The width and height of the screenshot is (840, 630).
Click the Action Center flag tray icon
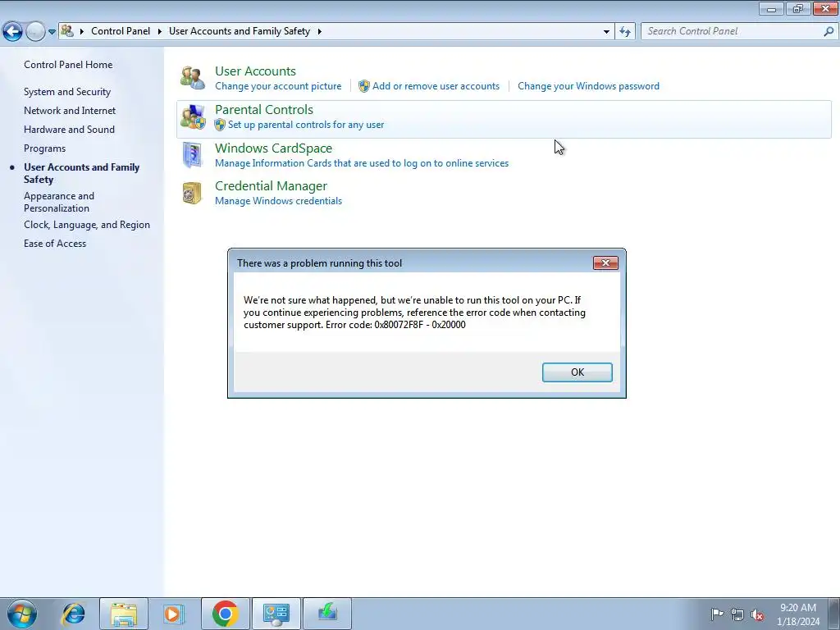point(717,614)
